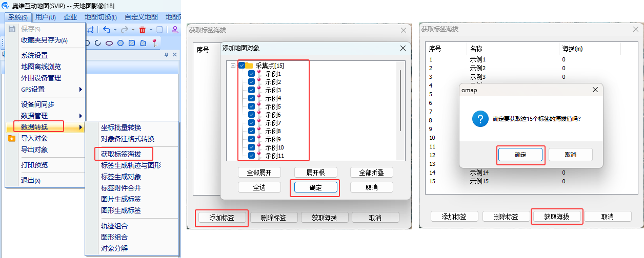Click the purple location marker toolbar icon

[175, 30]
